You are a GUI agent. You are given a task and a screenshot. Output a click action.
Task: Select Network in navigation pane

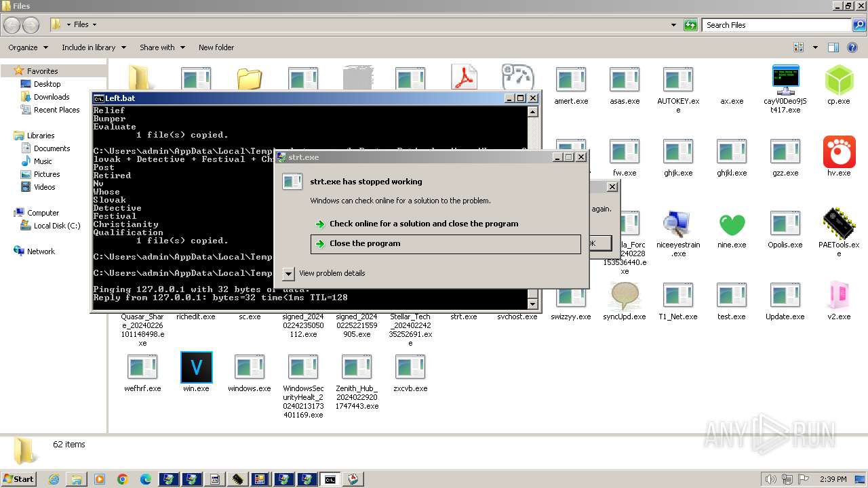pos(41,251)
